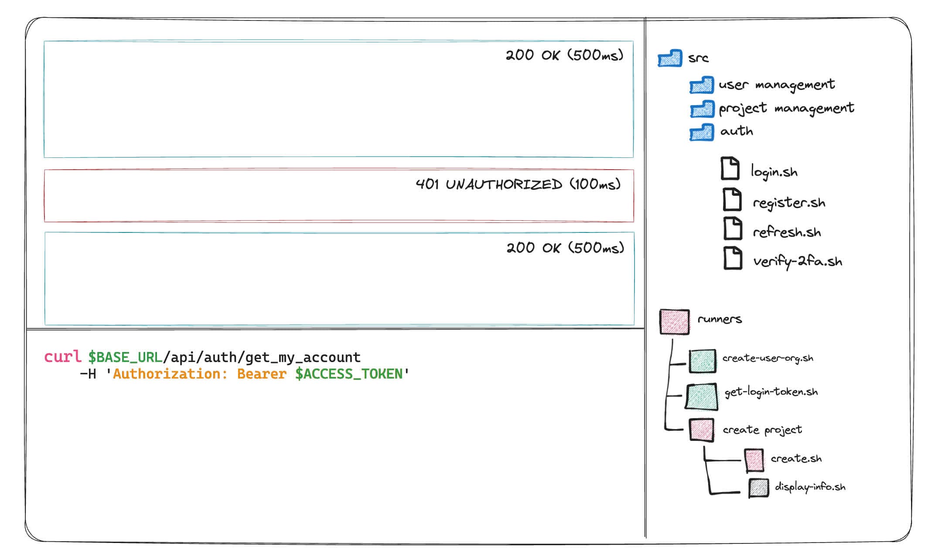
Task: Click the gray display-info.sh box
Action: [759, 488]
